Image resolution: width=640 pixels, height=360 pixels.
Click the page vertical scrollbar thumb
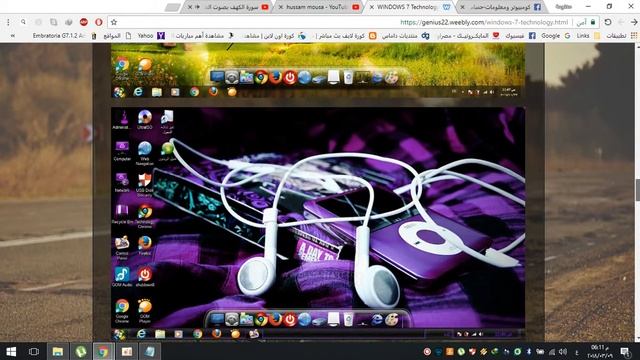(638, 190)
